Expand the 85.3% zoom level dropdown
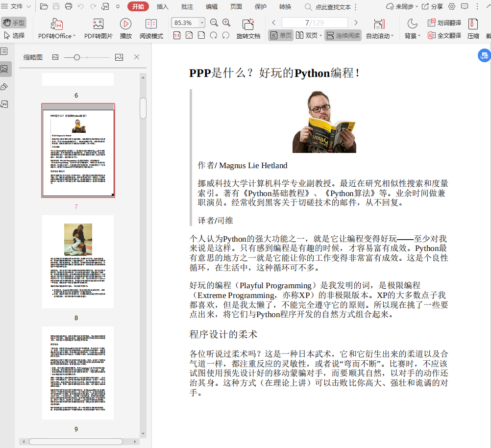The height and width of the screenshot is (448, 491). 202,23
